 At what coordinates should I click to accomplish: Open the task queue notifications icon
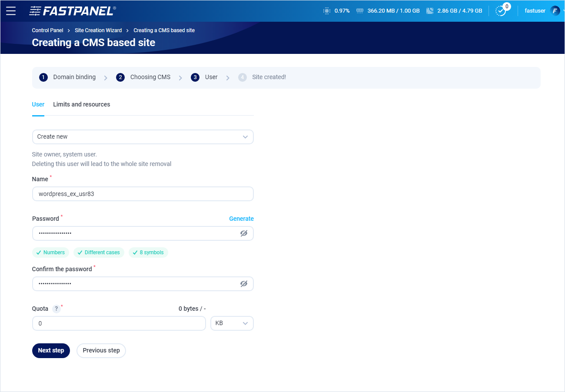click(x=501, y=11)
